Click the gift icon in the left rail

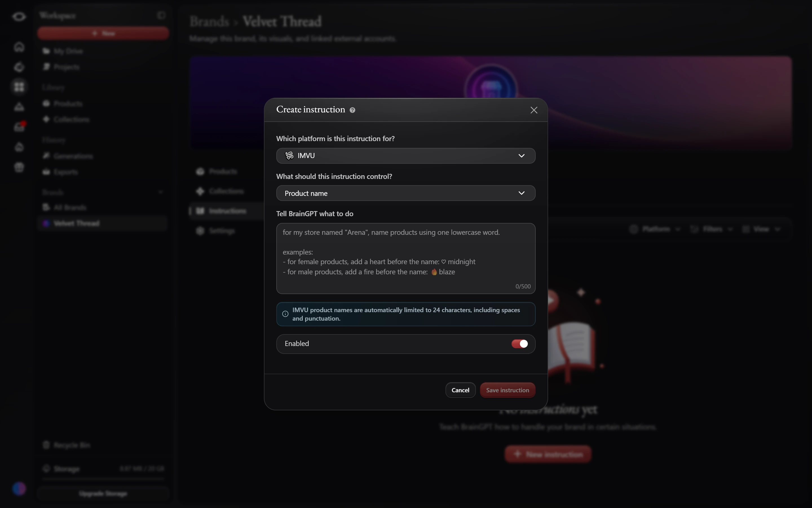click(19, 167)
